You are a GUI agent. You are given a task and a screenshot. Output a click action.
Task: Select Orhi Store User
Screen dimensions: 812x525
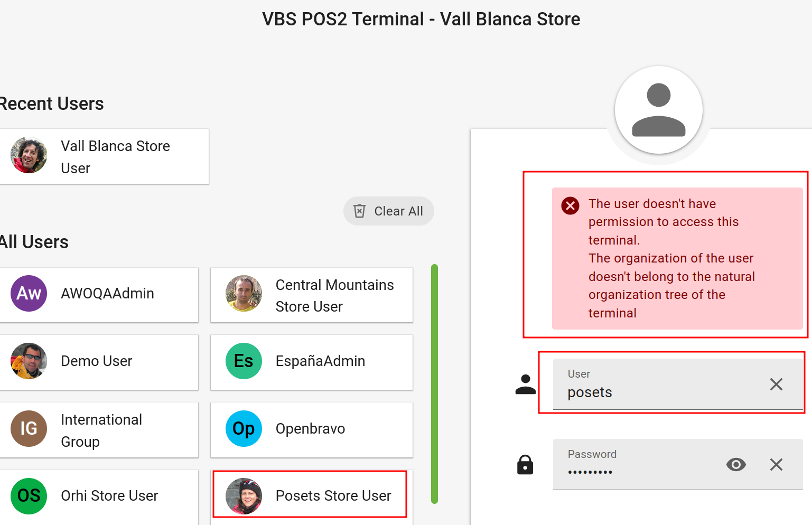(99, 496)
